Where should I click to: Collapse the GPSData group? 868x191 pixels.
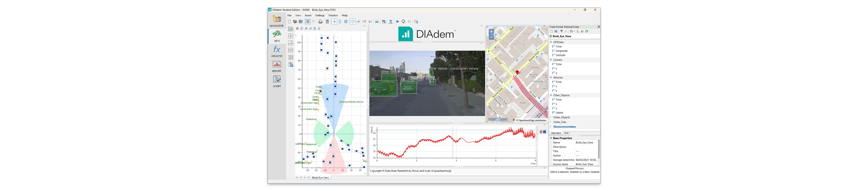pos(551,42)
